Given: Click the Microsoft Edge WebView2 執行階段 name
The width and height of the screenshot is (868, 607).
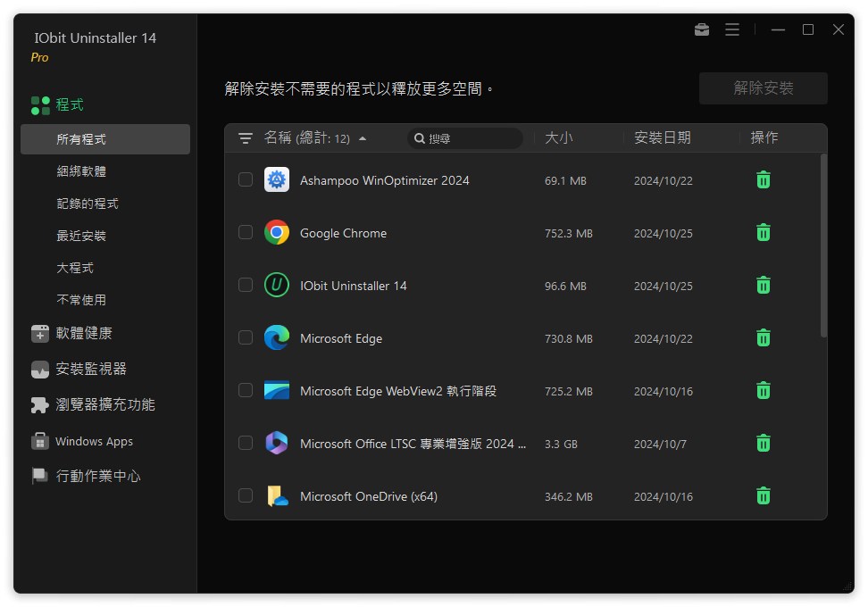Looking at the screenshot, I should pyautogui.click(x=398, y=391).
